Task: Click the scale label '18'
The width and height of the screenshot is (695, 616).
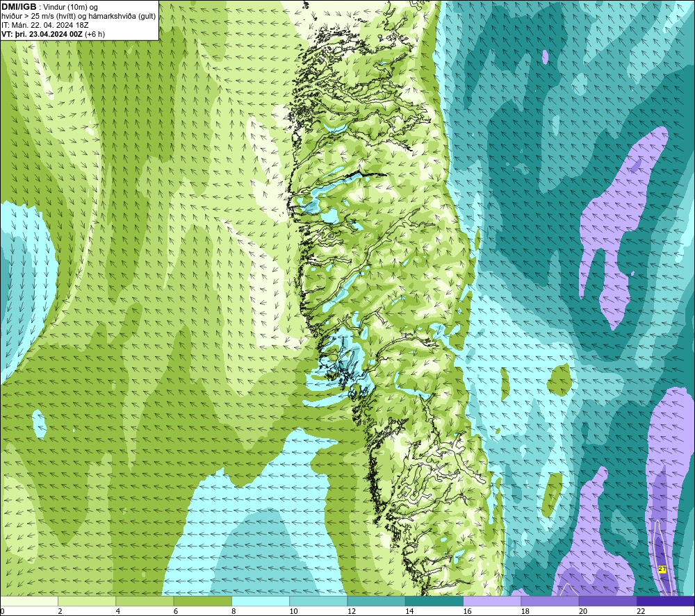Action: pyautogui.click(x=525, y=611)
